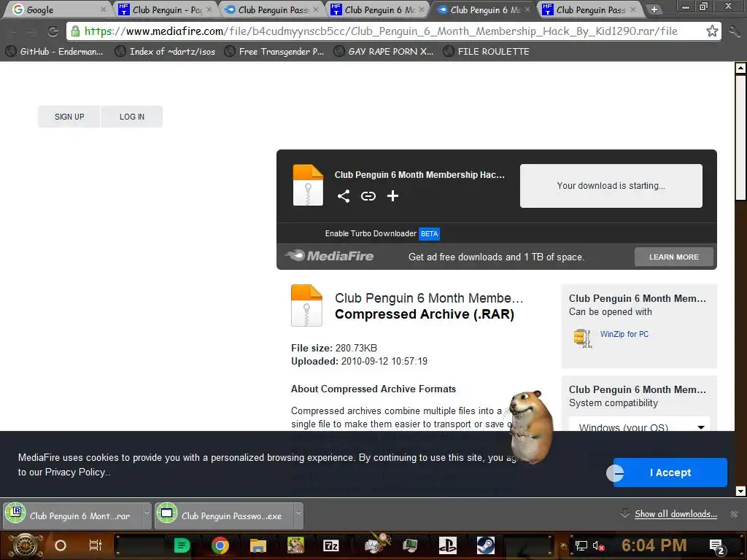Open downloaded 'Club Penguin Passwo...exe' file
Image resolution: width=747 pixels, height=560 pixels.
point(224,516)
